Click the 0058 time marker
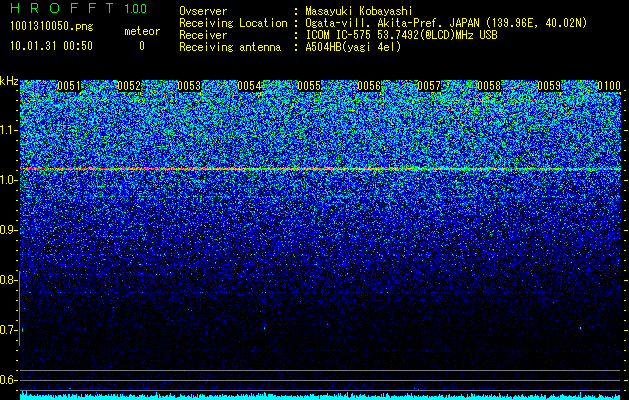629x400 pixels. 489,86
